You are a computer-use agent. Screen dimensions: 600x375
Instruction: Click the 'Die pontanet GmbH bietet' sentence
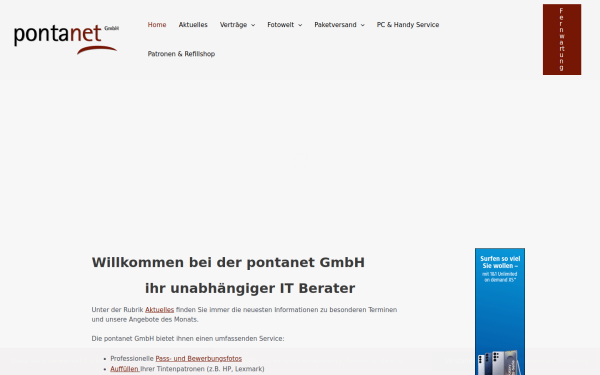(x=188, y=339)
